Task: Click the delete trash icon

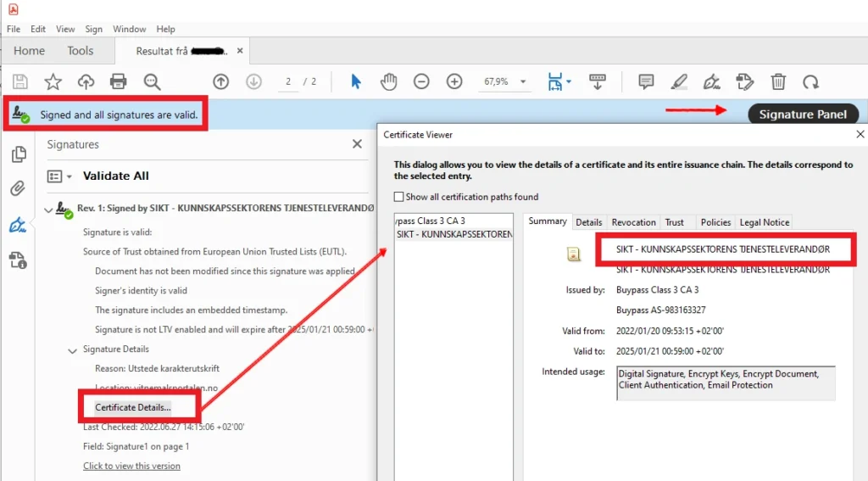Action: pyautogui.click(x=778, y=82)
